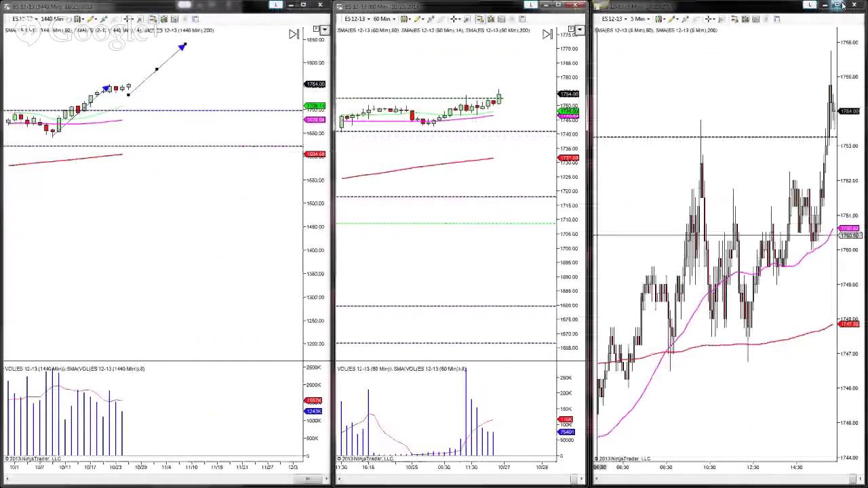Click horizontal scrollbar under 60 Min chart

coord(461,479)
